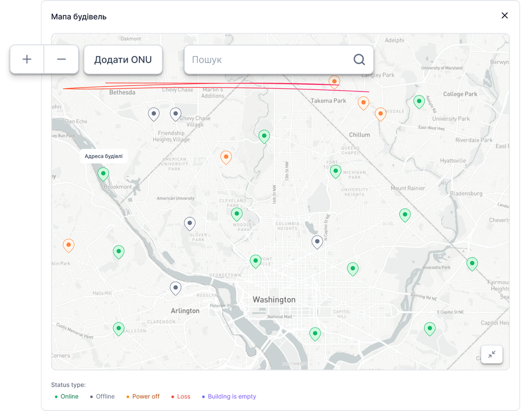Click the green pin near College Park

pos(419,101)
